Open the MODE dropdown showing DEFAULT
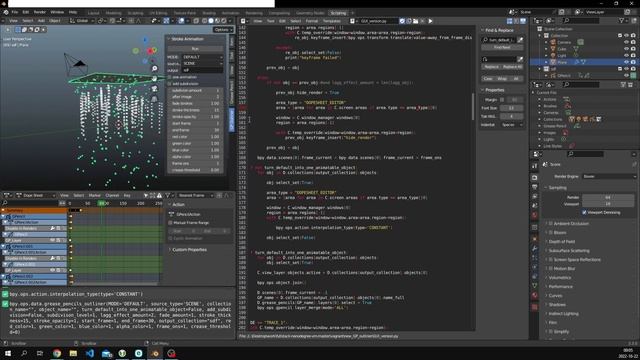The width and height of the screenshot is (640, 360). click(202, 57)
